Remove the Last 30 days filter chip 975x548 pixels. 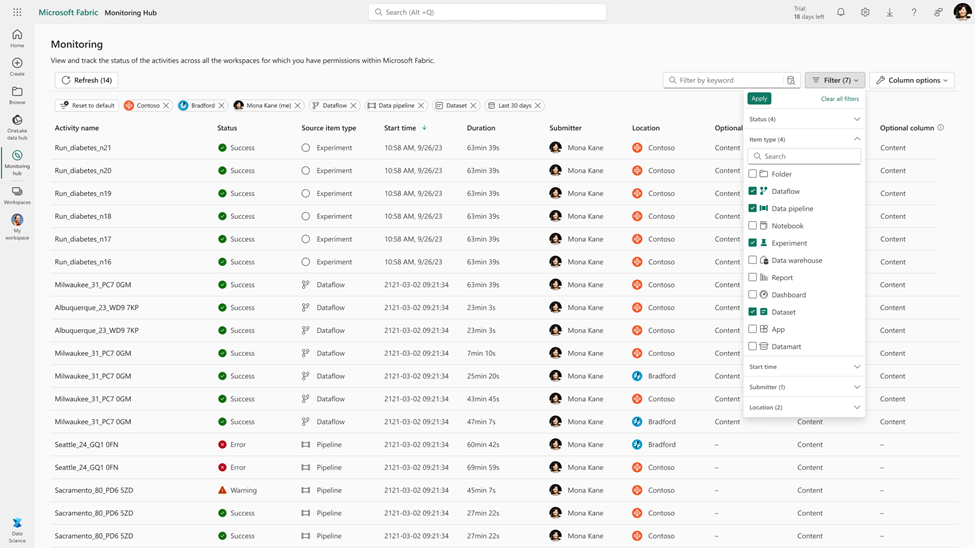point(538,106)
